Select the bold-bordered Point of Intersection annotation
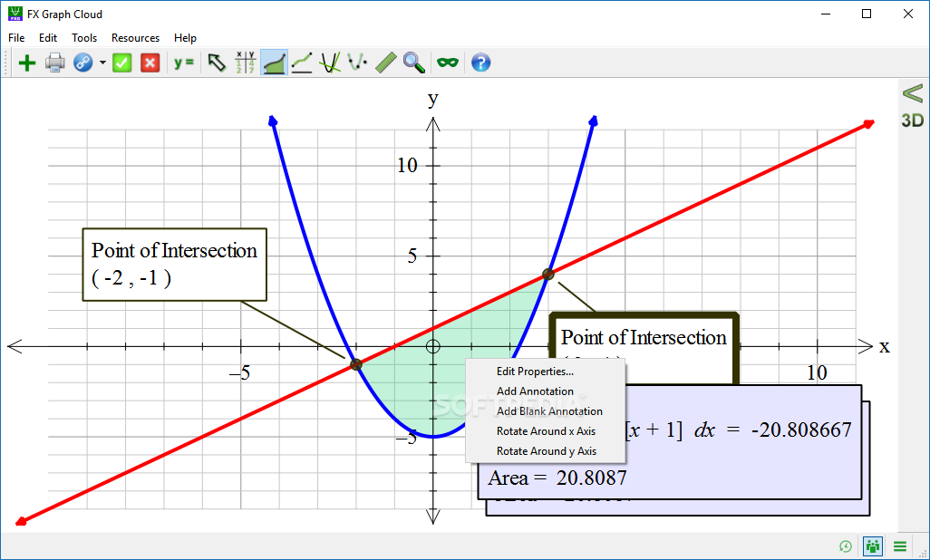930x560 pixels. (644, 337)
